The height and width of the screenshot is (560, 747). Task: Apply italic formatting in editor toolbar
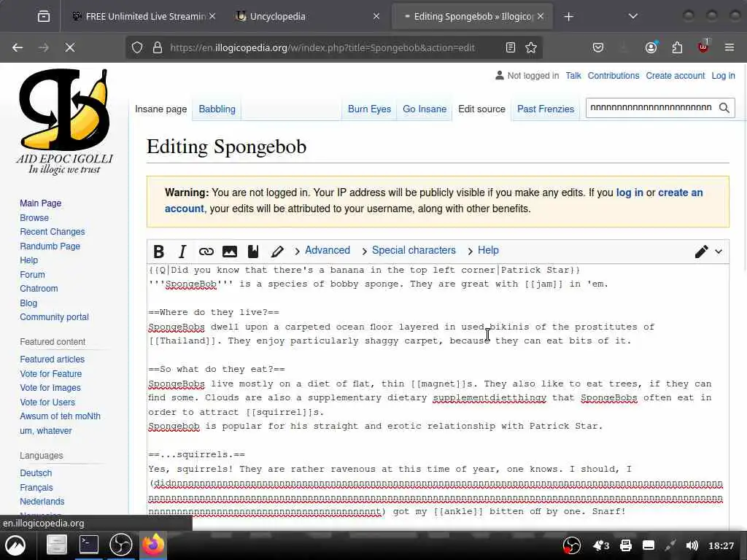click(x=182, y=251)
